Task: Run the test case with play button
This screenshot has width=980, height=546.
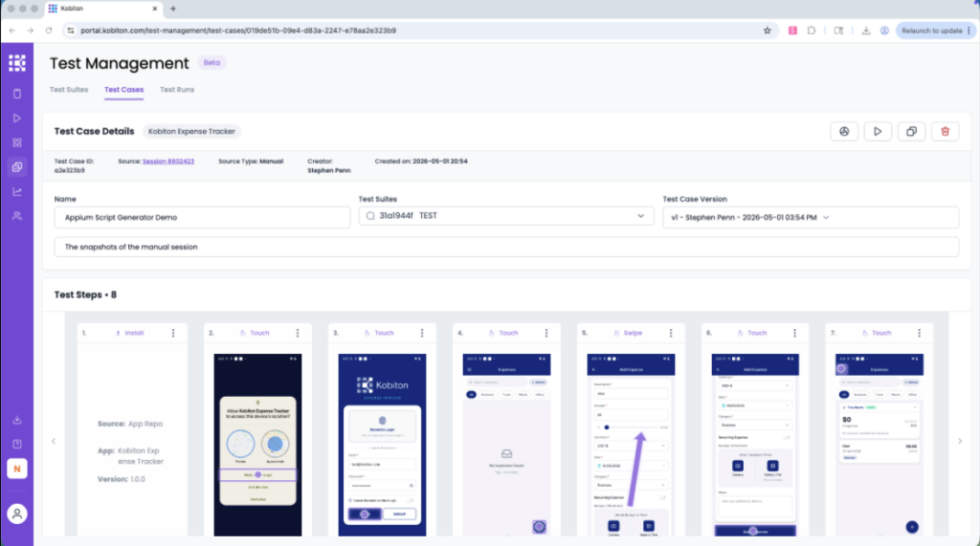Action: [x=878, y=131]
